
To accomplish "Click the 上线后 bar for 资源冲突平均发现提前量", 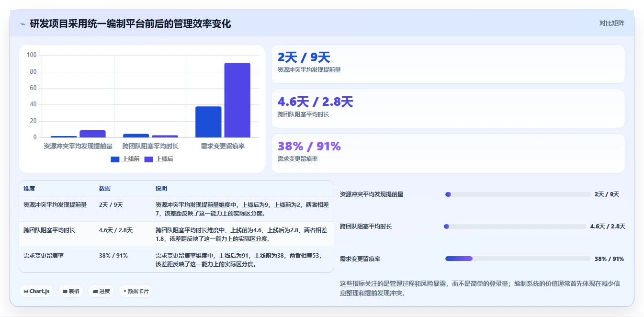I will (92, 134).
